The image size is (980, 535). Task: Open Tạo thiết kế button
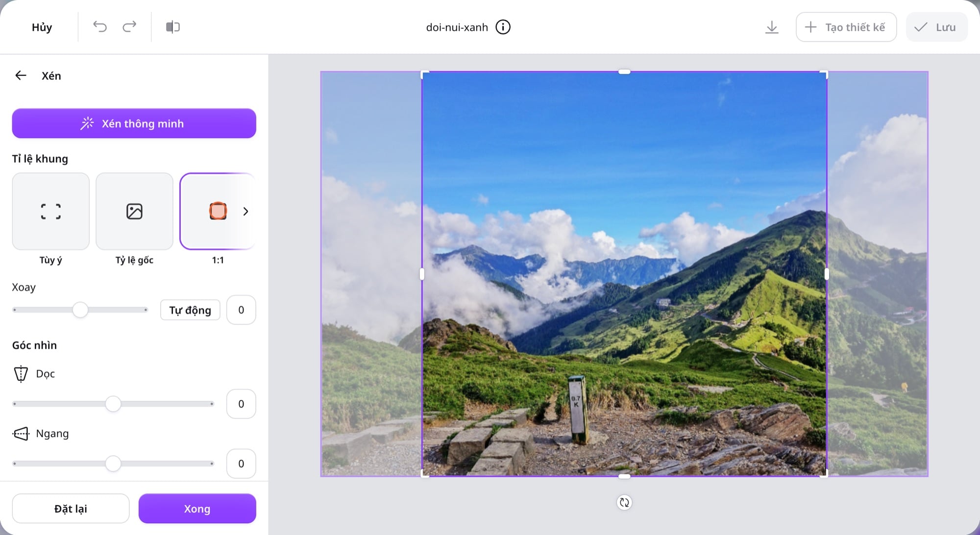(x=846, y=27)
